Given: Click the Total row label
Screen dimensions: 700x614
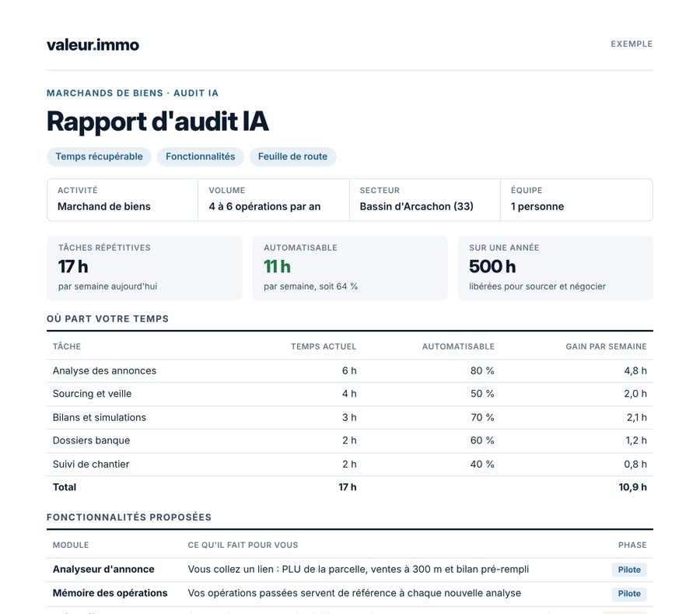Looking at the screenshot, I should coord(65,487).
